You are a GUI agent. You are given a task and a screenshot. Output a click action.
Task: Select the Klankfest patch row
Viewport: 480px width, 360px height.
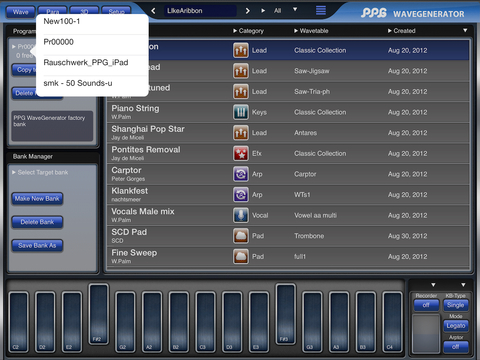click(x=288, y=195)
